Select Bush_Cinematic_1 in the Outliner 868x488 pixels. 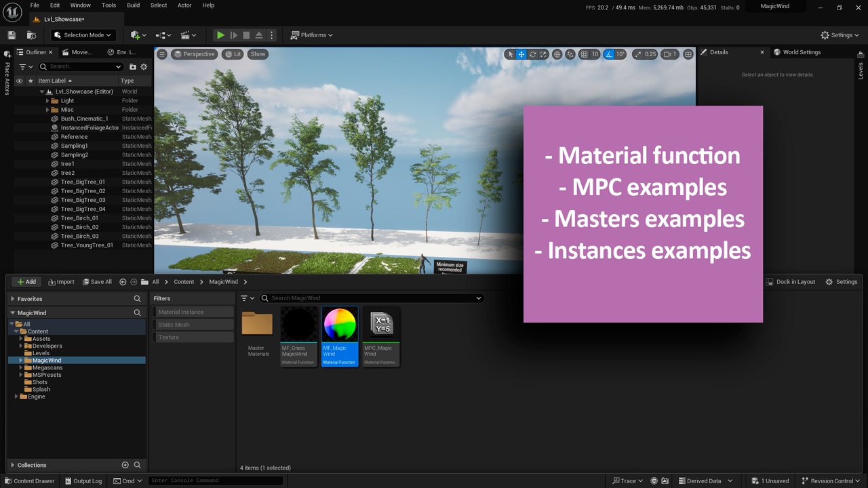[x=84, y=119]
